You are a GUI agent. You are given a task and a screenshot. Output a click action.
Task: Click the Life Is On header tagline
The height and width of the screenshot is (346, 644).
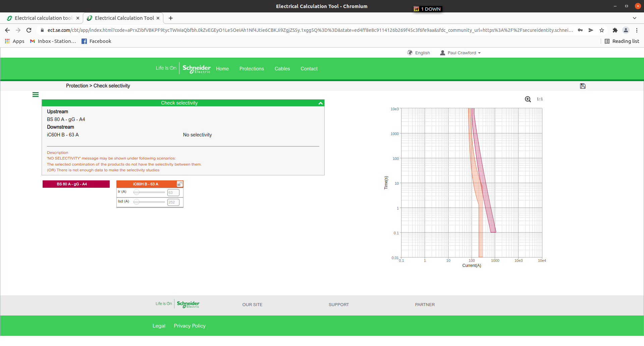pos(166,68)
